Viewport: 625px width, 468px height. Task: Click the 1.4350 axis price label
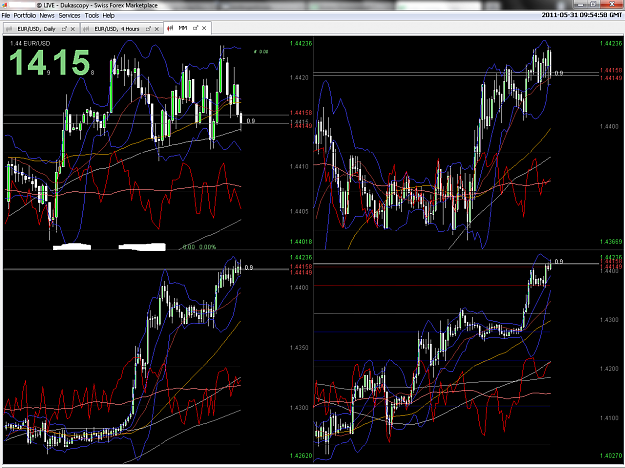click(299, 348)
